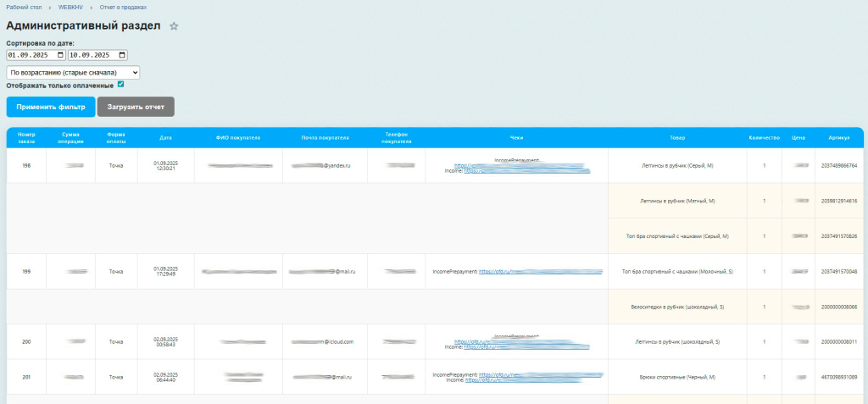Open calendar picker for end date 10.09.2025
Viewport: 868px width, 404px height.
coord(122,55)
